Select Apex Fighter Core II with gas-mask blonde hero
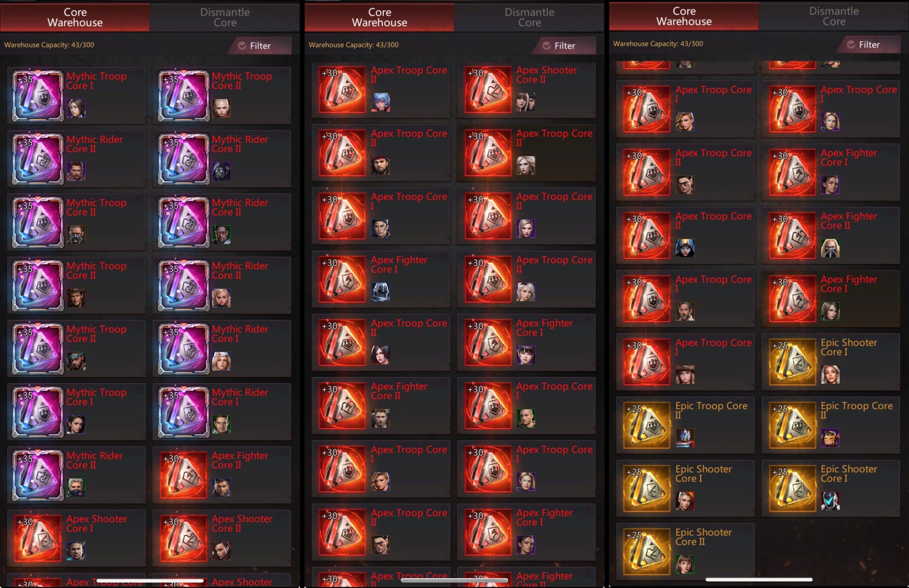 click(x=831, y=235)
